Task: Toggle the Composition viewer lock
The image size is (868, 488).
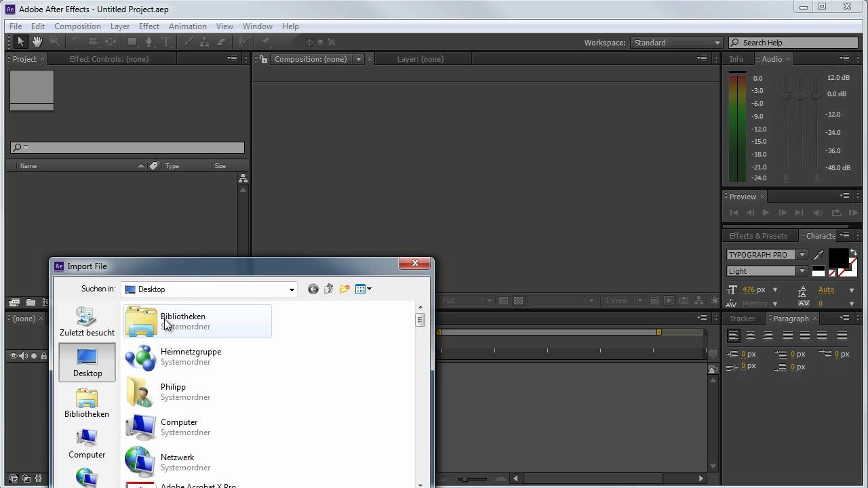Action: pyautogui.click(x=263, y=60)
